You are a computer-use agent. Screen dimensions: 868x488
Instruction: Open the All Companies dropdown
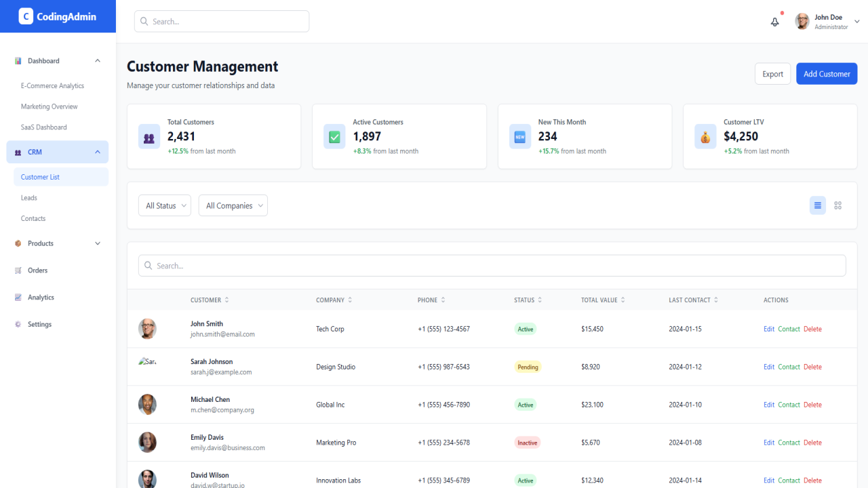point(233,205)
